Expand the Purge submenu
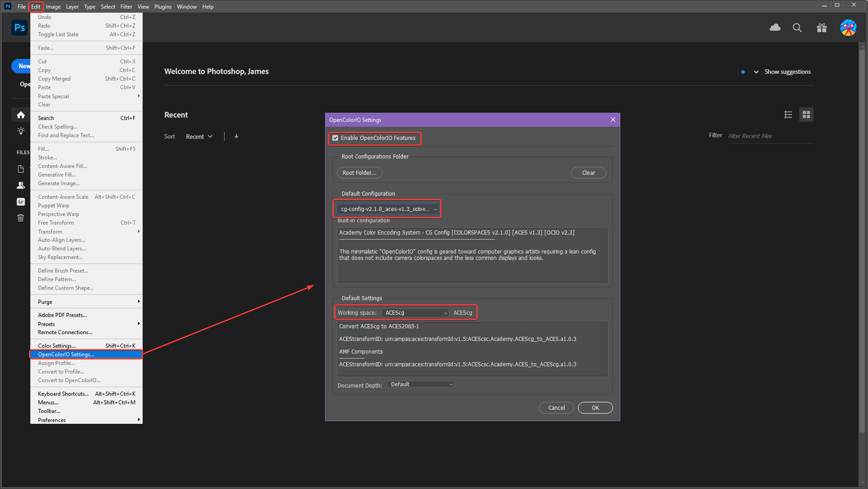Screen dimensions: 868x489 pyautogui.click(x=86, y=302)
